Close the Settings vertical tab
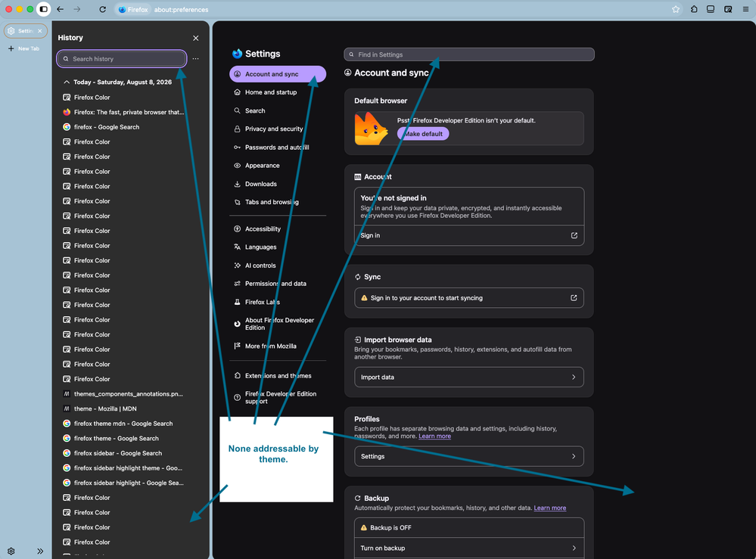Image resolution: width=756 pixels, height=559 pixels. point(40,31)
